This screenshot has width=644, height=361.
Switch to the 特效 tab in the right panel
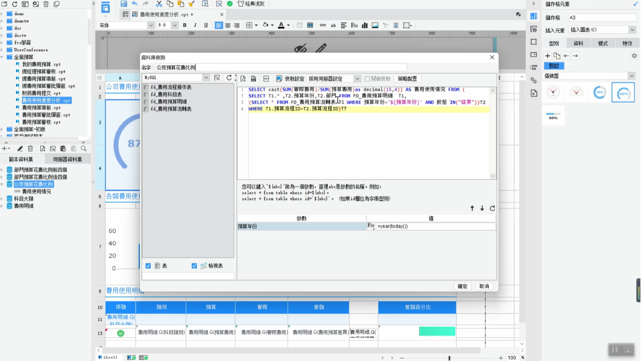(627, 43)
